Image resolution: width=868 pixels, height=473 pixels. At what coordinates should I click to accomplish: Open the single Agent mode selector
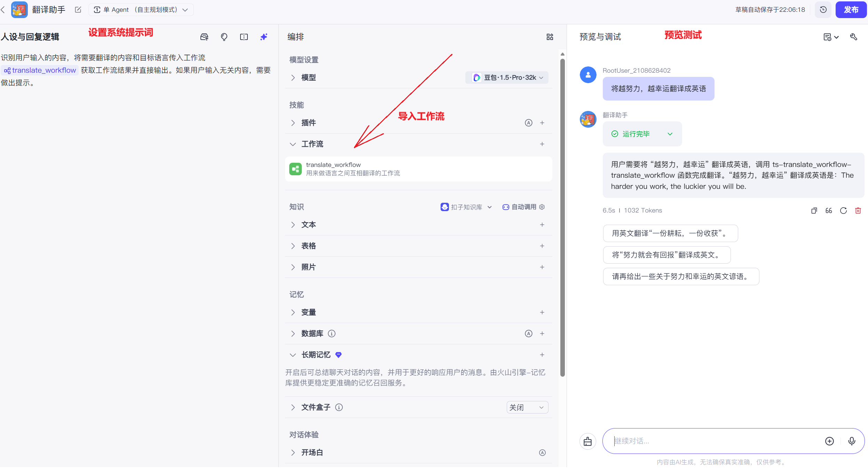141,10
